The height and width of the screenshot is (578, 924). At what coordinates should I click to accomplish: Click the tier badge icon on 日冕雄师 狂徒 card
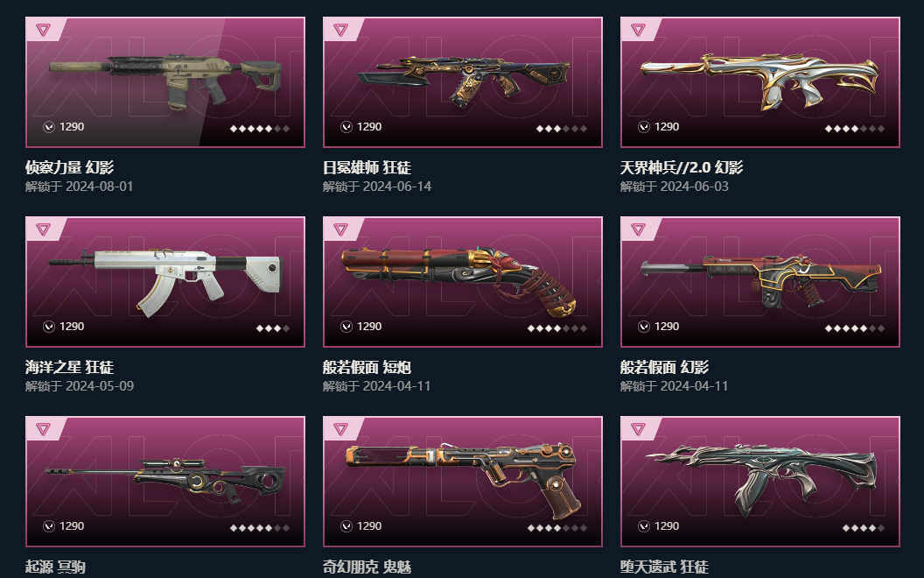pyautogui.click(x=340, y=30)
